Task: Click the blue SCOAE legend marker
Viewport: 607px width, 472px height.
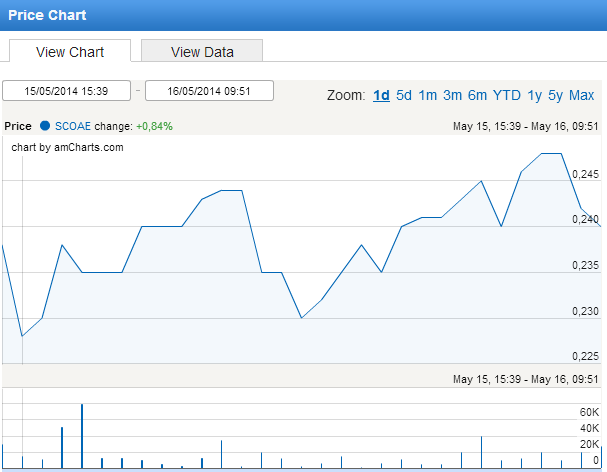Action: tap(45, 126)
